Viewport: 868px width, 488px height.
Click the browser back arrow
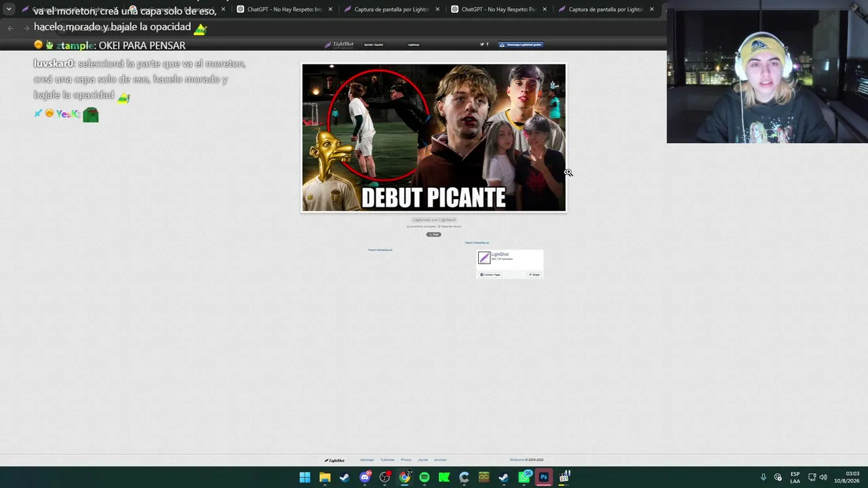pos(10,28)
